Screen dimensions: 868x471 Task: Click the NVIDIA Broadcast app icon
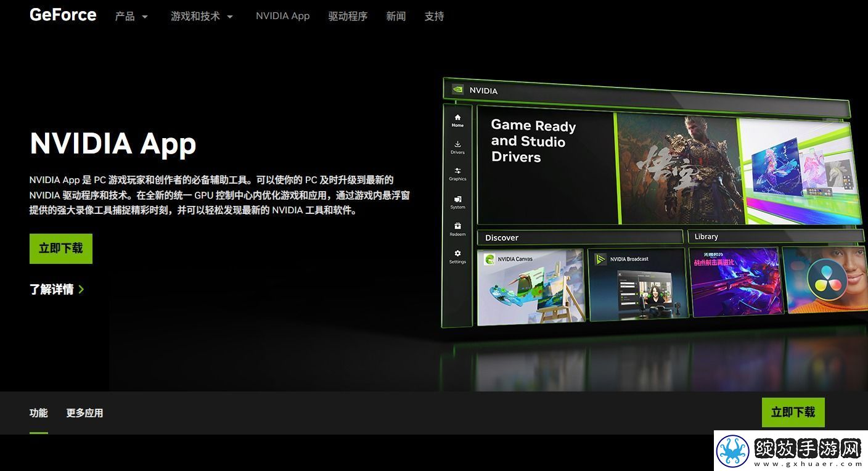point(601,260)
